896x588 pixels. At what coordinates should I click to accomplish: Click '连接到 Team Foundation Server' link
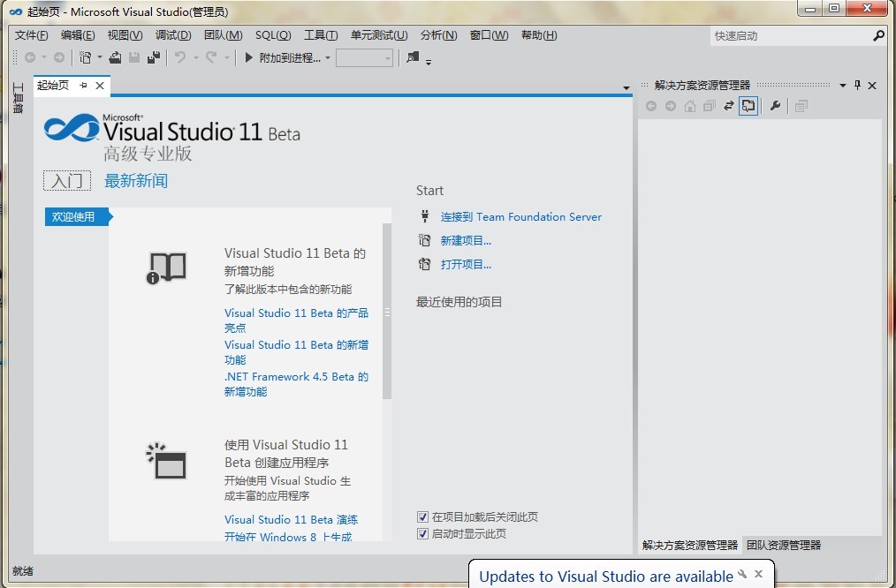(x=520, y=216)
